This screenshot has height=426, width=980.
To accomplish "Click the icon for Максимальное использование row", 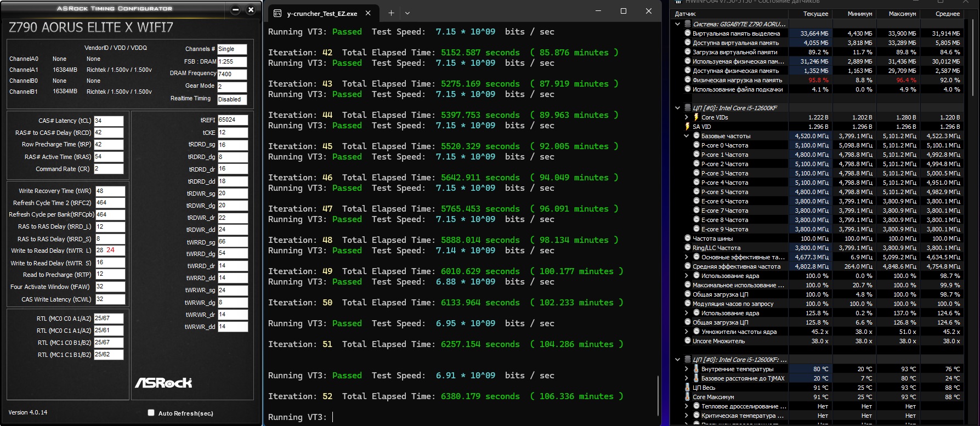I will [x=688, y=285].
